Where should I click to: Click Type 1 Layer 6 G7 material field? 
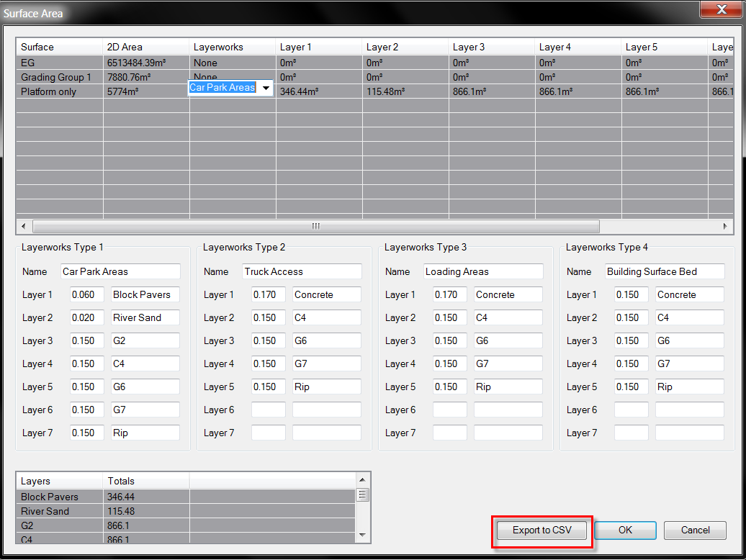tap(145, 410)
